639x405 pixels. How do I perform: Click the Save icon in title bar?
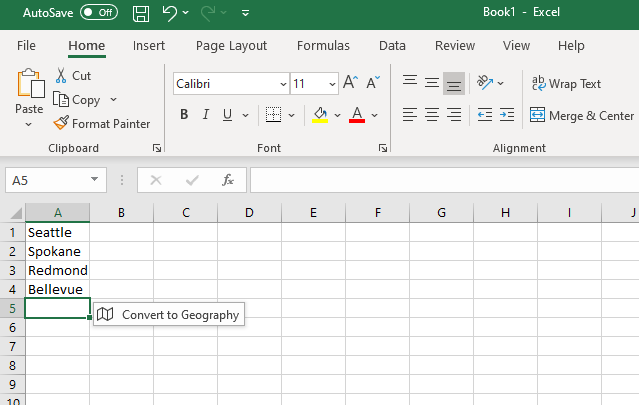[141, 14]
